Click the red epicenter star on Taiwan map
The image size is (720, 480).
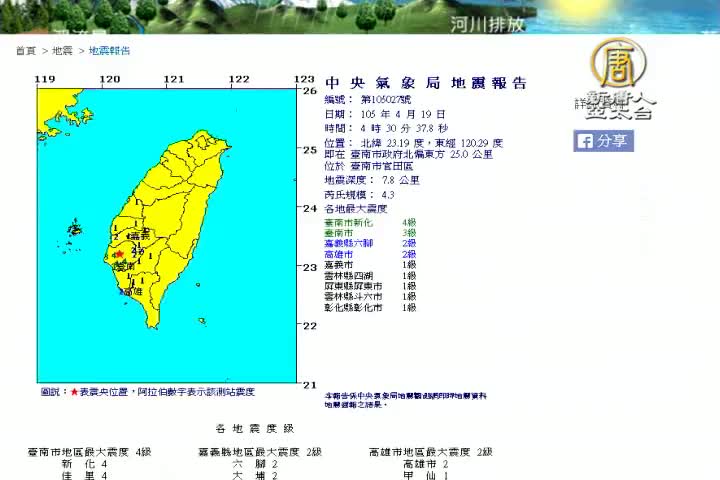119,254
